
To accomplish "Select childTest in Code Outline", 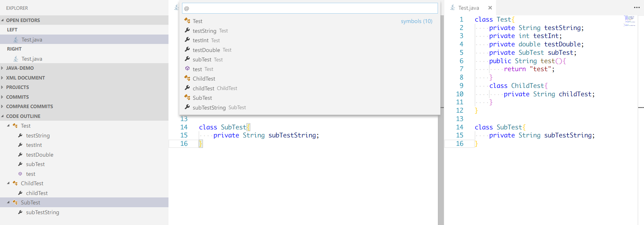I will point(84,193).
